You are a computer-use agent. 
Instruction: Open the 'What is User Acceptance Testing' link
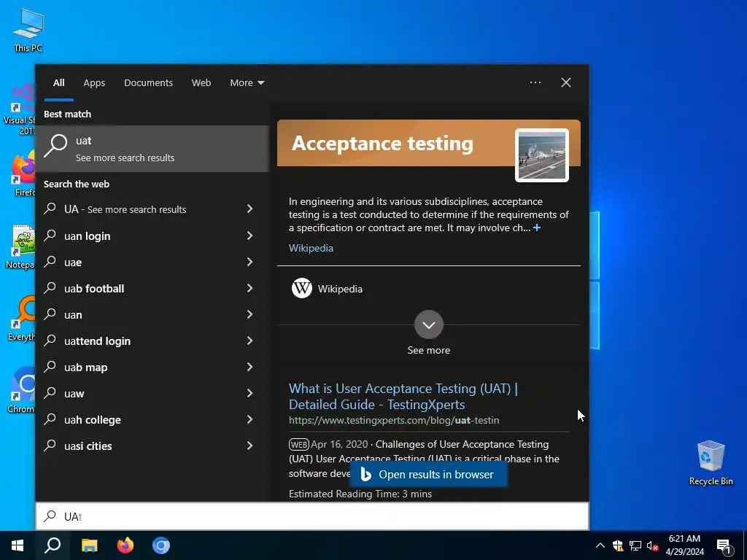point(403,396)
